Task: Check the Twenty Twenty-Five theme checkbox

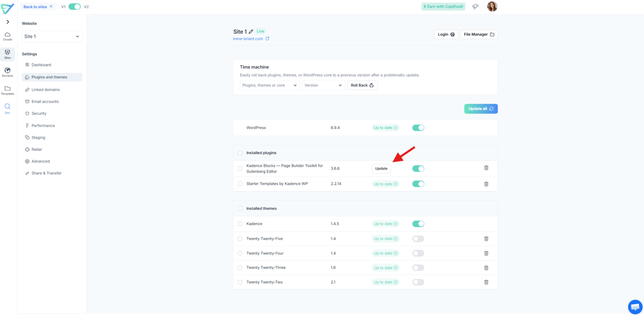Action: pos(240,239)
